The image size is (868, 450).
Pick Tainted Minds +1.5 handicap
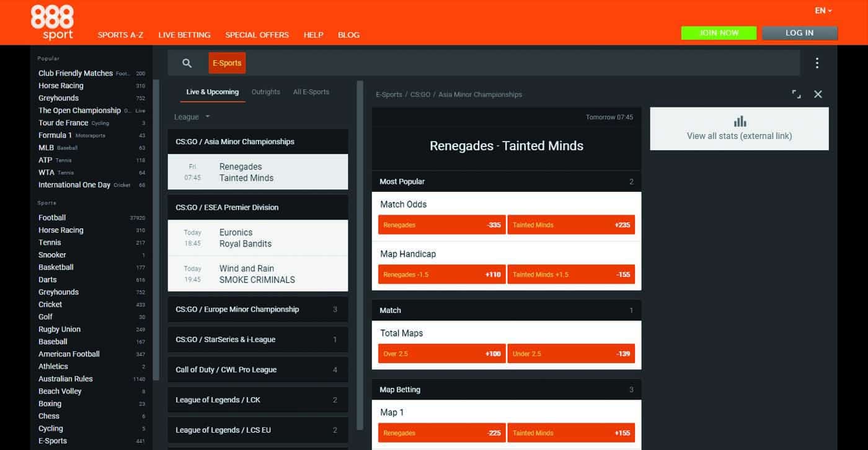pos(571,274)
